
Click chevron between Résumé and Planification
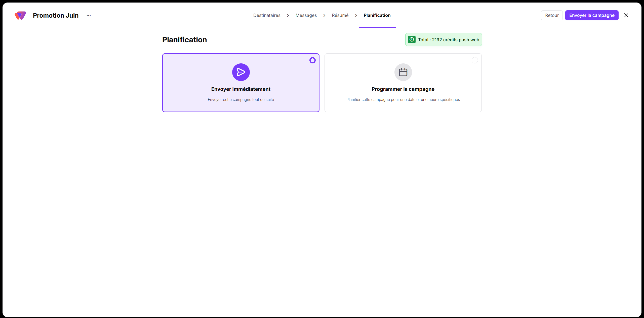point(356,16)
